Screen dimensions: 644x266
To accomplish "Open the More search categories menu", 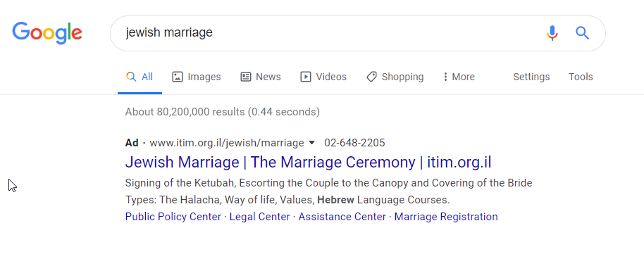I will [x=459, y=77].
